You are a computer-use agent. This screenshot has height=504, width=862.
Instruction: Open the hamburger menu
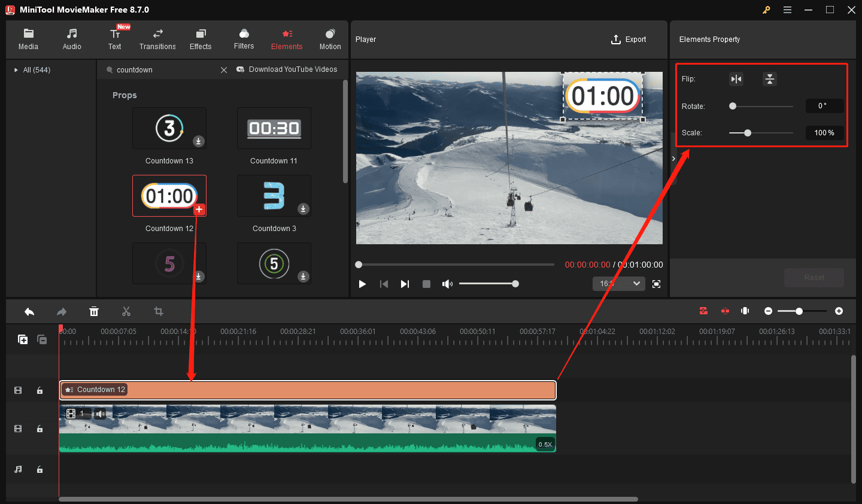pyautogui.click(x=787, y=10)
